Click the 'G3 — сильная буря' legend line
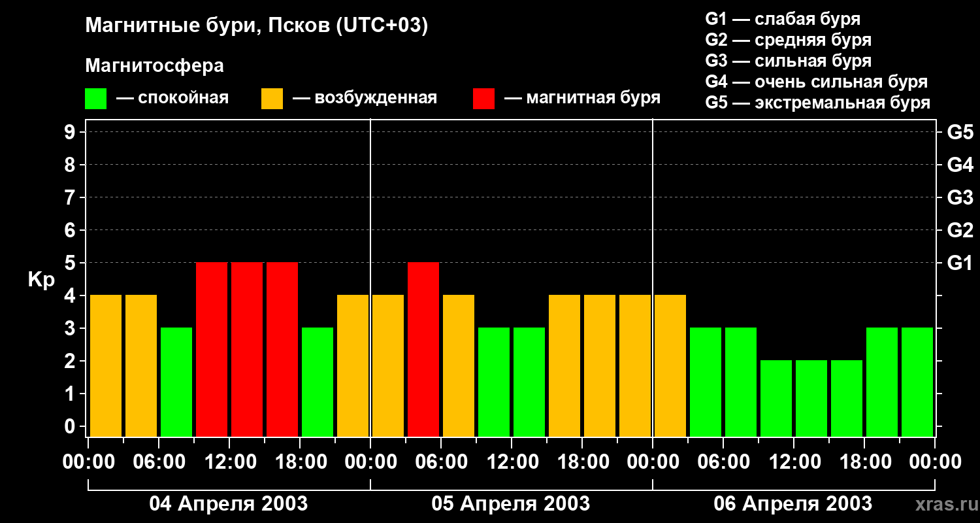 click(788, 61)
